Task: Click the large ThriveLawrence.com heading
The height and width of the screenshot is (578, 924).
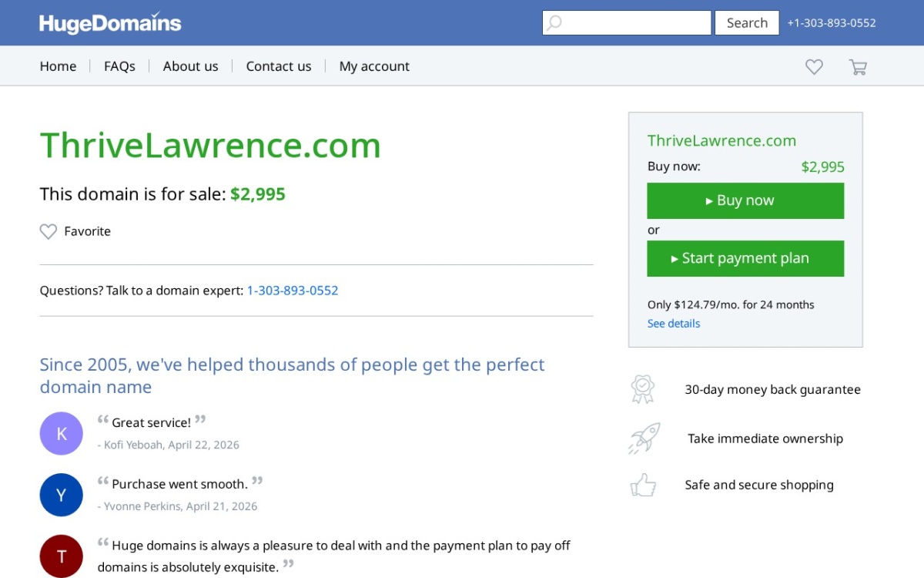Action: point(210,146)
